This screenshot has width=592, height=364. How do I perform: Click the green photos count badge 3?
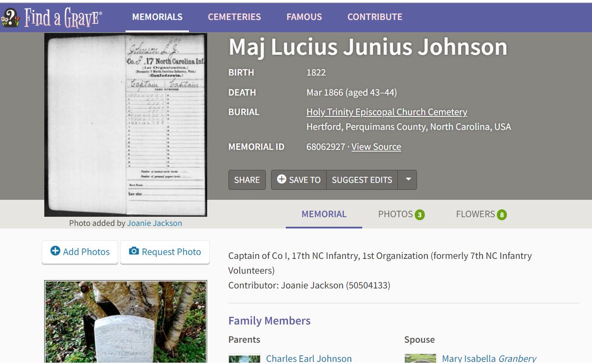419,215
